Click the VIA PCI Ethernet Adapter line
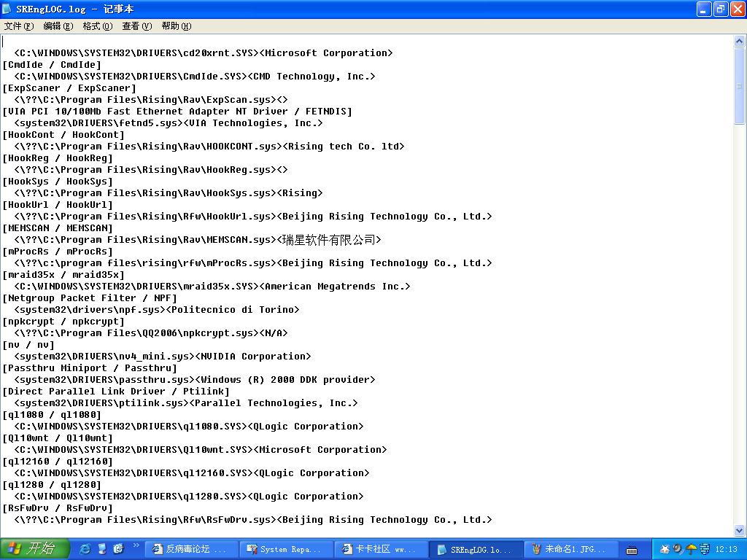 [177, 112]
